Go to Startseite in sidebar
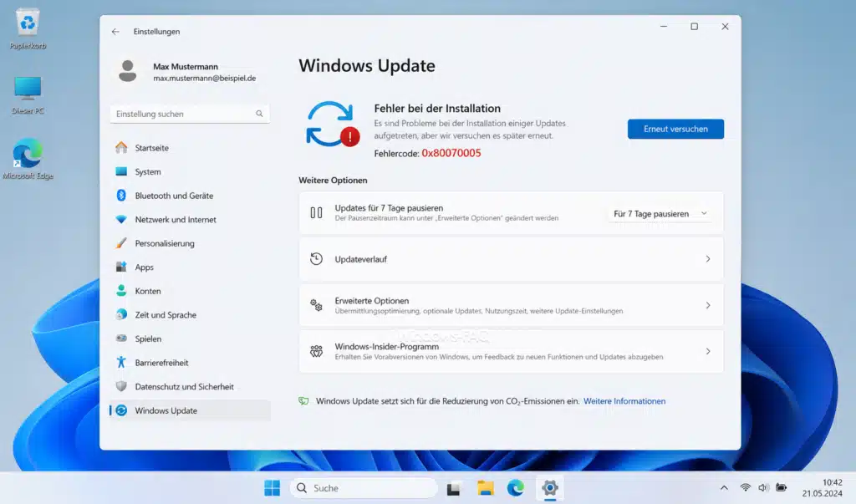Viewport: 856px width, 504px height. click(152, 148)
